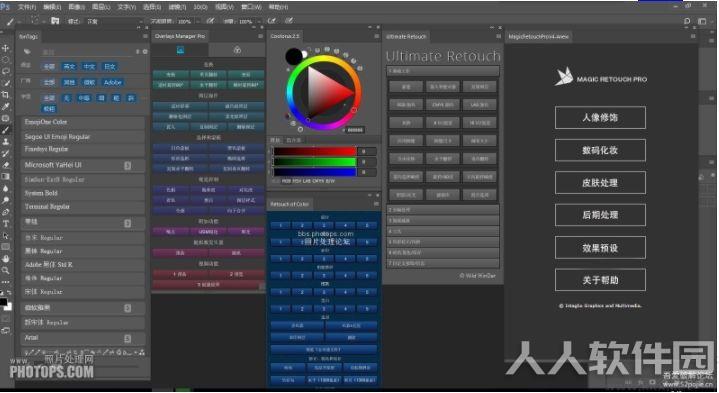
Task: Open the 窗口(W) menu
Action: click(251, 7)
